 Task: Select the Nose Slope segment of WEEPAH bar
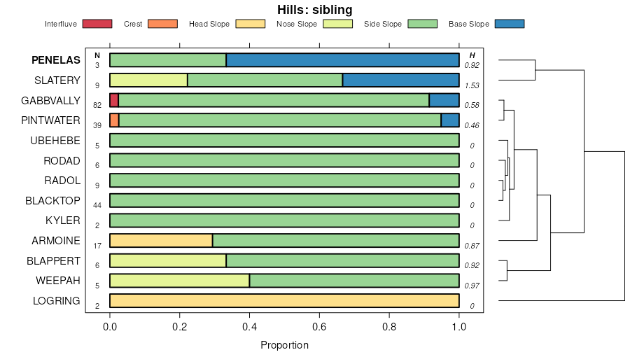pyautogui.click(x=180, y=281)
